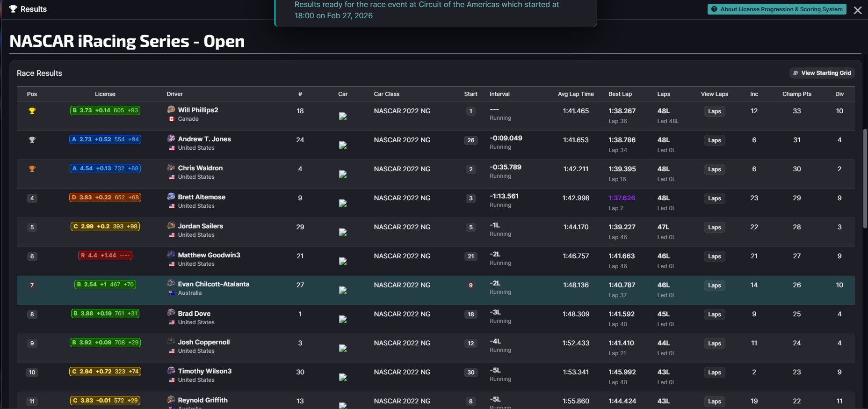Click the info icon on About License Progression

pos(714,9)
